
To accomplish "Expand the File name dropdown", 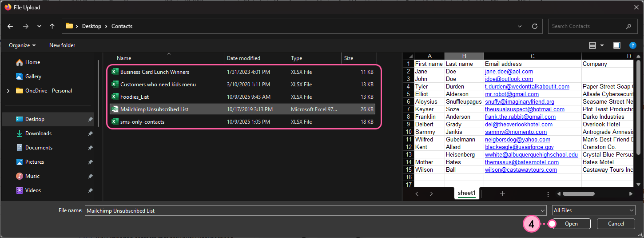I will [x=542, y=210].
